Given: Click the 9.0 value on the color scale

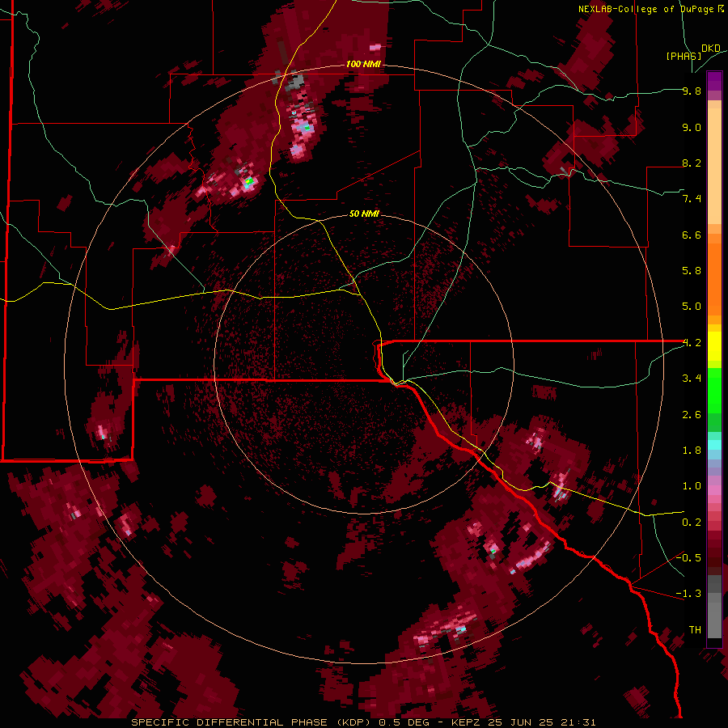Looking at the screenshot, I should click(692, 127).
